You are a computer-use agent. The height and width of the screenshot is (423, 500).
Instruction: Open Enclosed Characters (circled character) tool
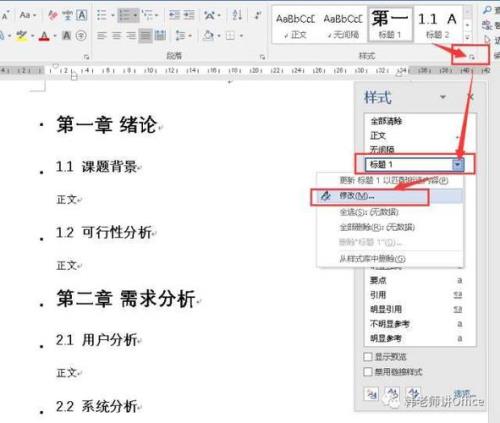81,36
